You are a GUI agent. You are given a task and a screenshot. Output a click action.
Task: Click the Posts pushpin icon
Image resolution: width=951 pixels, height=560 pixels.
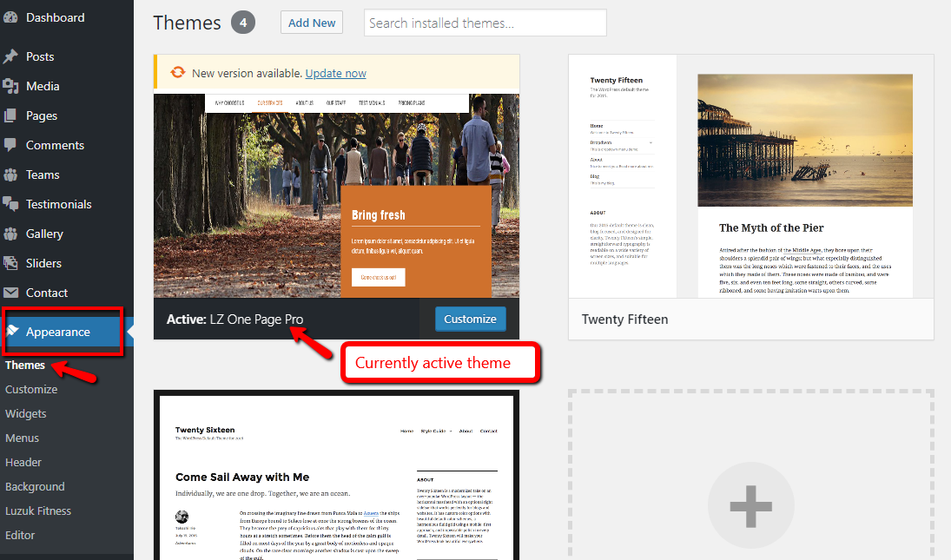click(x=10, y=56)
